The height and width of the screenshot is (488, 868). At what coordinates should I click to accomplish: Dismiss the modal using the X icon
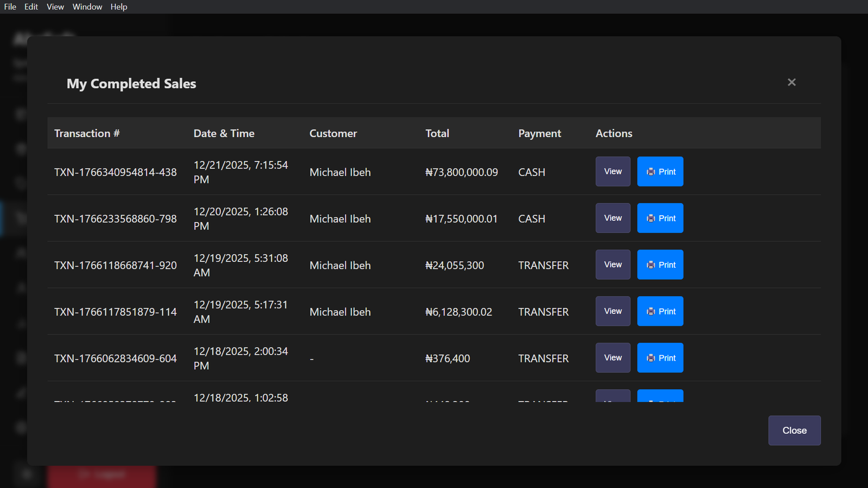792,82
